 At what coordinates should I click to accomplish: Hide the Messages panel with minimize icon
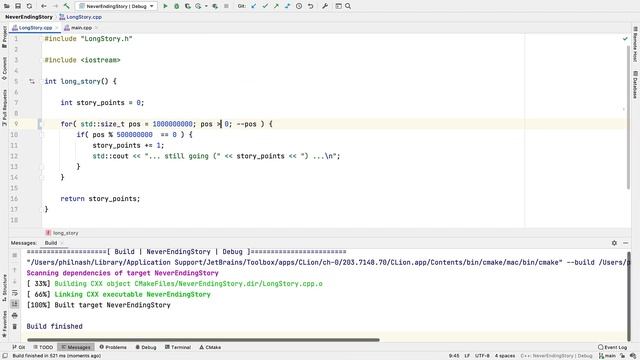point(626,243)
